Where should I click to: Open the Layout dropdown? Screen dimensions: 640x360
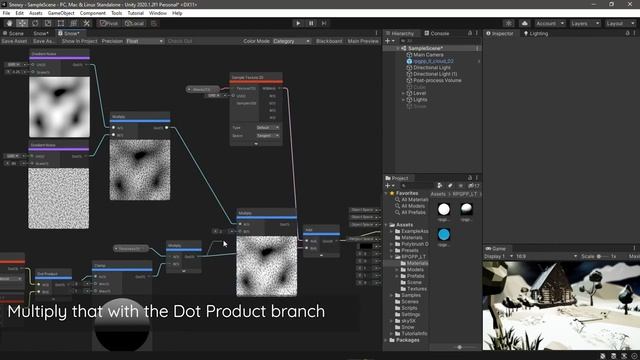point(620,23)
